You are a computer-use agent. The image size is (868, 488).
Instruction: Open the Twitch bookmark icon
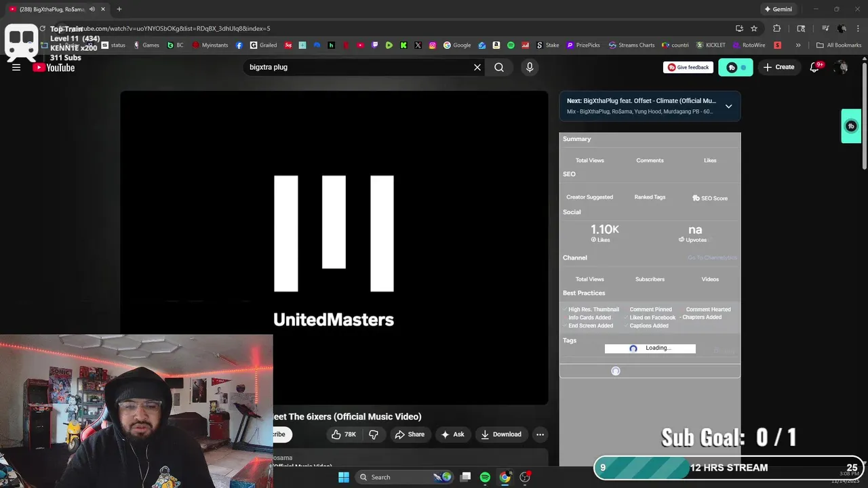pyautogui.click(x=374, y=45)
